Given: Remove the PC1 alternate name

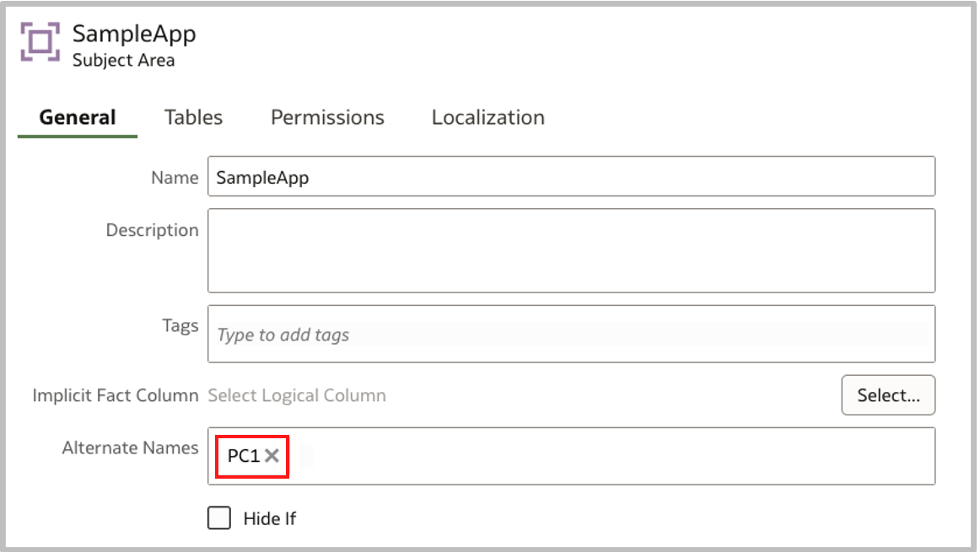Looking at the screenshot, I should (272, 456).
